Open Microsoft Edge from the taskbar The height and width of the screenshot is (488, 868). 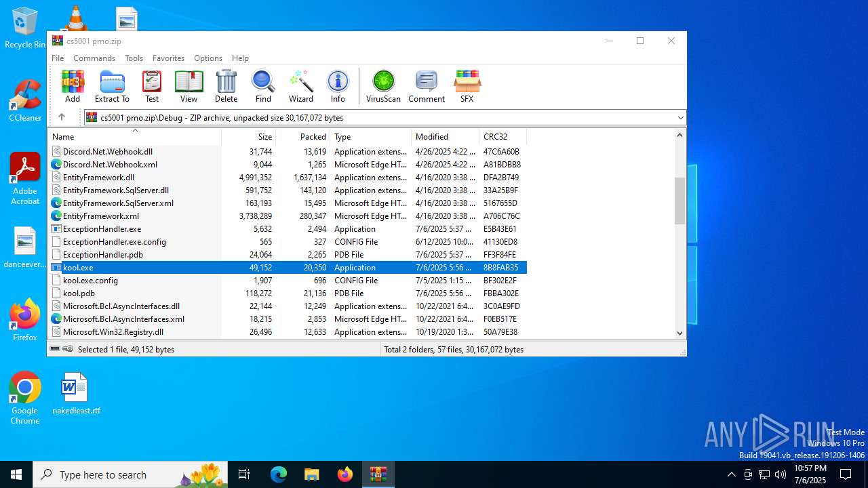[x=279, y=474]
